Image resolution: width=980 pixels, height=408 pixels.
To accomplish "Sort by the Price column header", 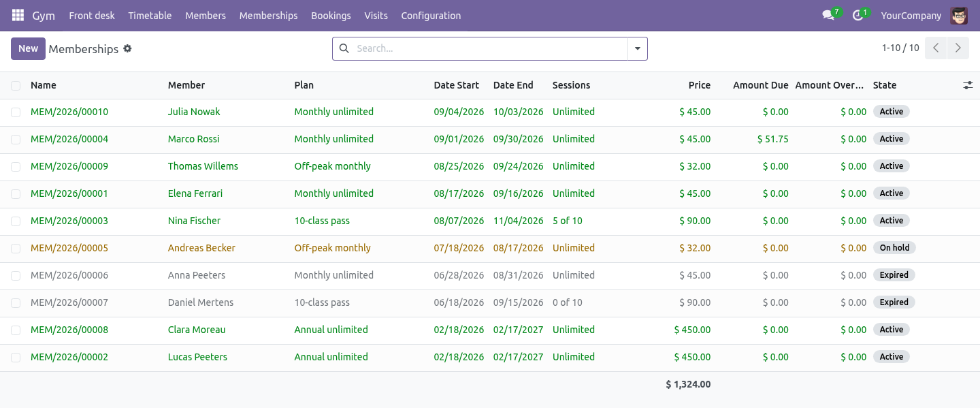I will [700, 85].
